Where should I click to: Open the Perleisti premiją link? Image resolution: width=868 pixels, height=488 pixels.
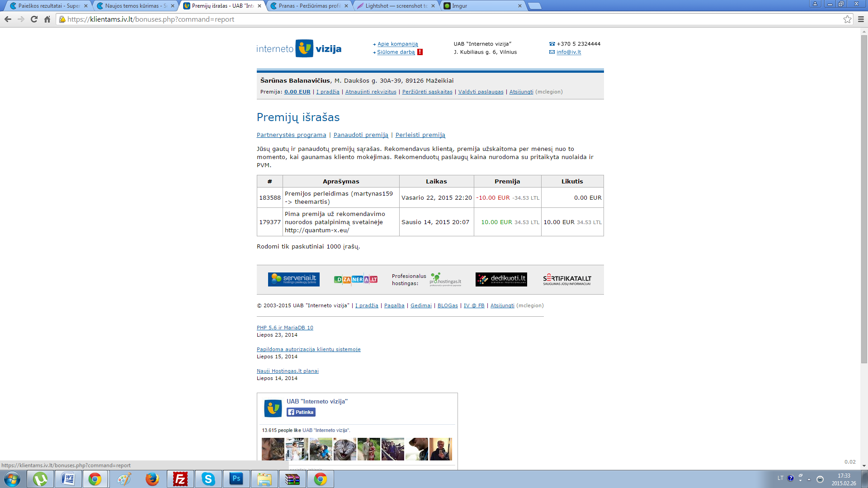click(420, 135)
